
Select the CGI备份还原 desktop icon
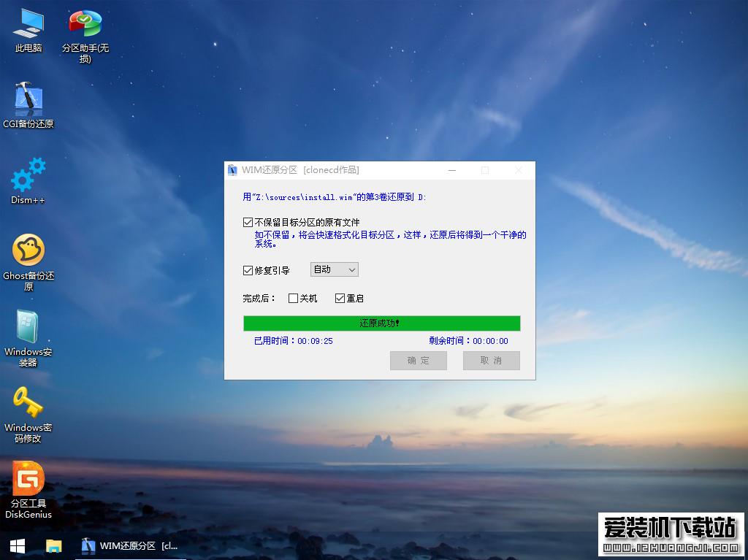(28, 106)
